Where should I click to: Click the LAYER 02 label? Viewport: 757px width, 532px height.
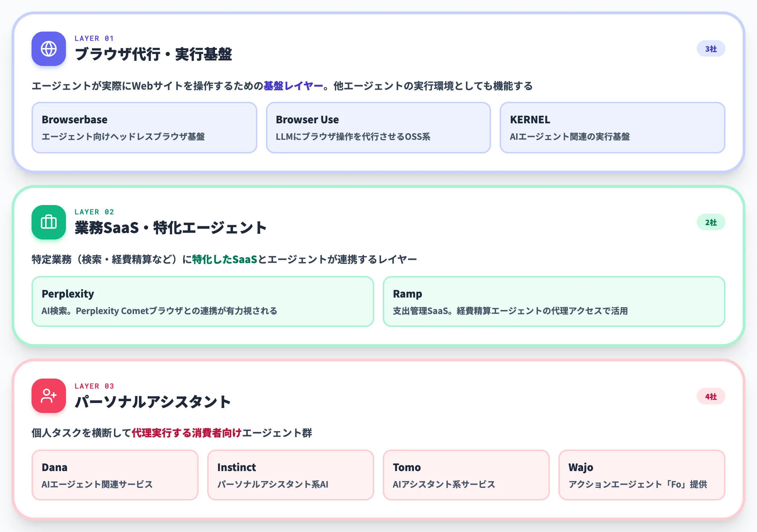(x=94, y=212)
